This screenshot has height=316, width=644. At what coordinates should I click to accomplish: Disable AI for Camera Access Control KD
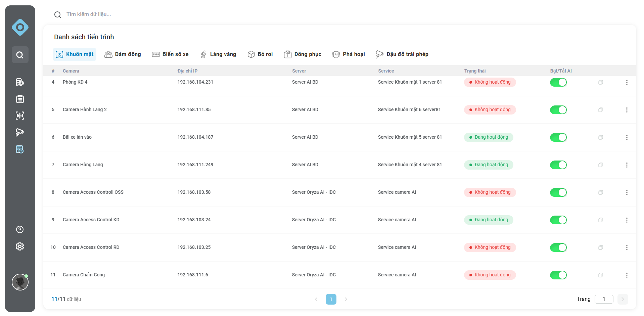(558, 220)
